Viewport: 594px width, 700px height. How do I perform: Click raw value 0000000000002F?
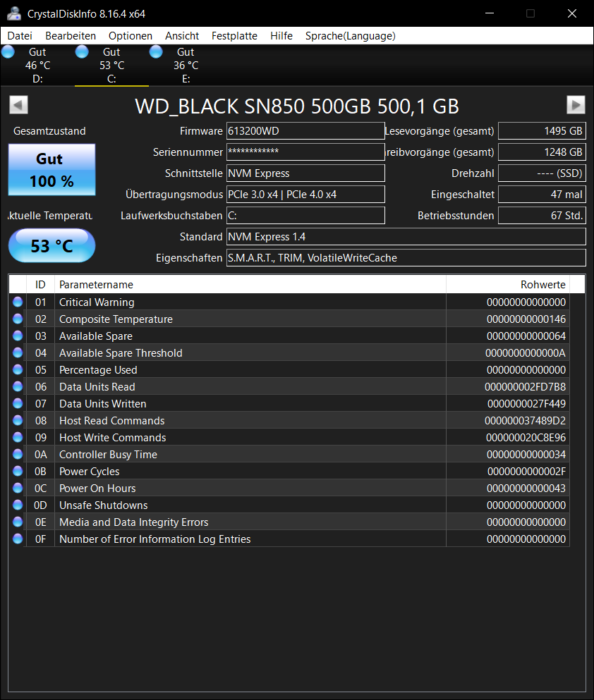tap(526, 472)
